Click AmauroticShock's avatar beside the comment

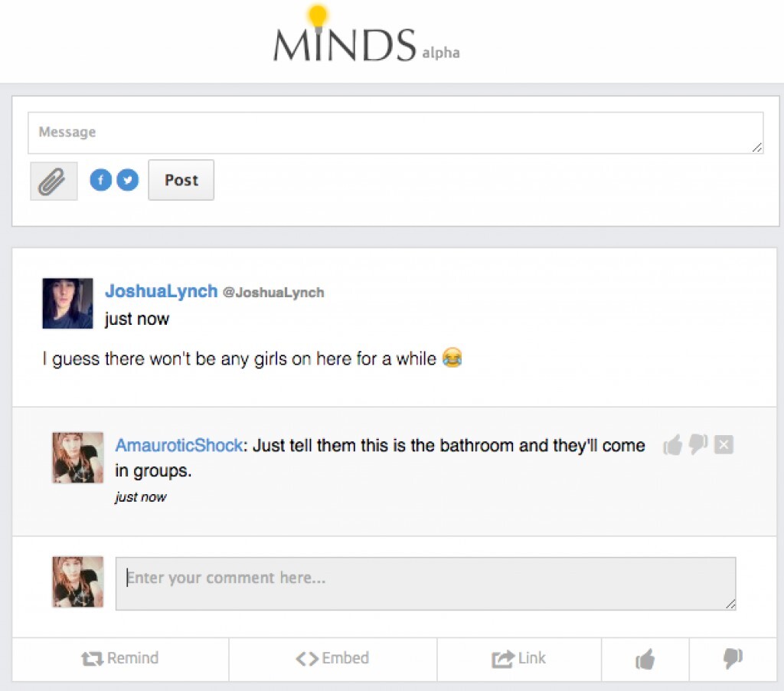[x=78, y=458]
